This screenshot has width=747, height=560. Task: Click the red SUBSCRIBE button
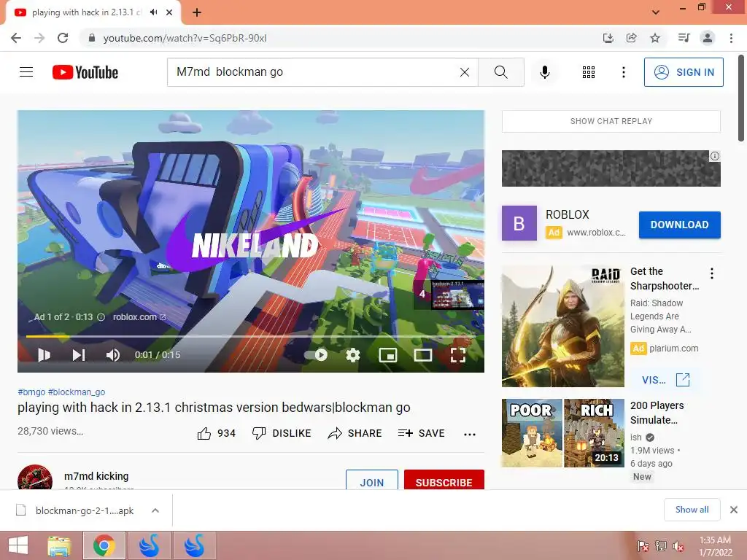coord(444,480)
